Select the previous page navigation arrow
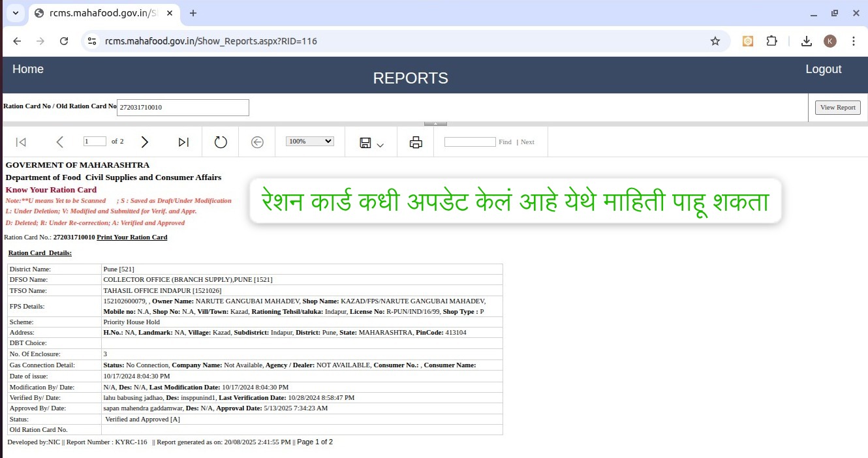The image size is (868, 458). click(60, 142)
